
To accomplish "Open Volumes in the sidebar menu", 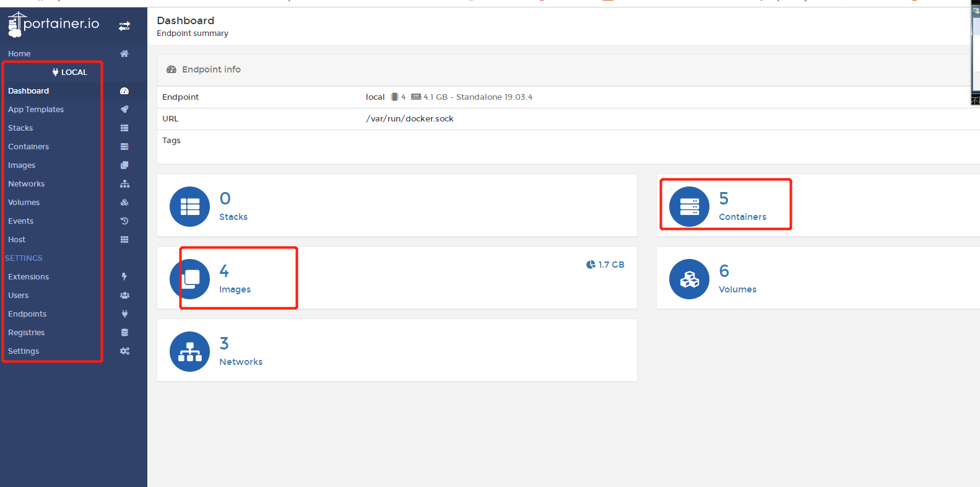I will click(x=24, y=203).
